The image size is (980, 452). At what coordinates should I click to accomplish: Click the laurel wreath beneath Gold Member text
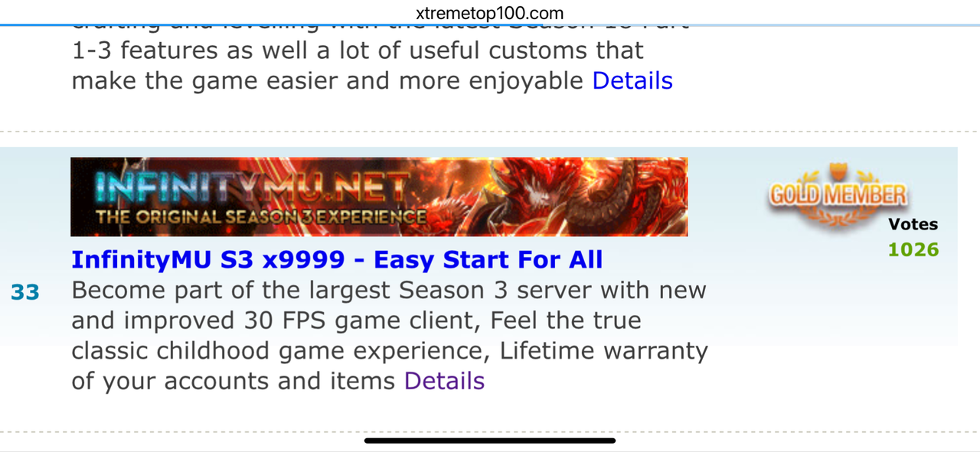838,214
